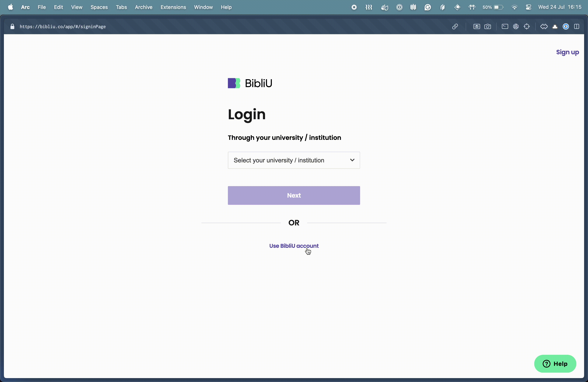Open the Apple menu
Screen dimensions: 588x382
[x=10, y=7]
